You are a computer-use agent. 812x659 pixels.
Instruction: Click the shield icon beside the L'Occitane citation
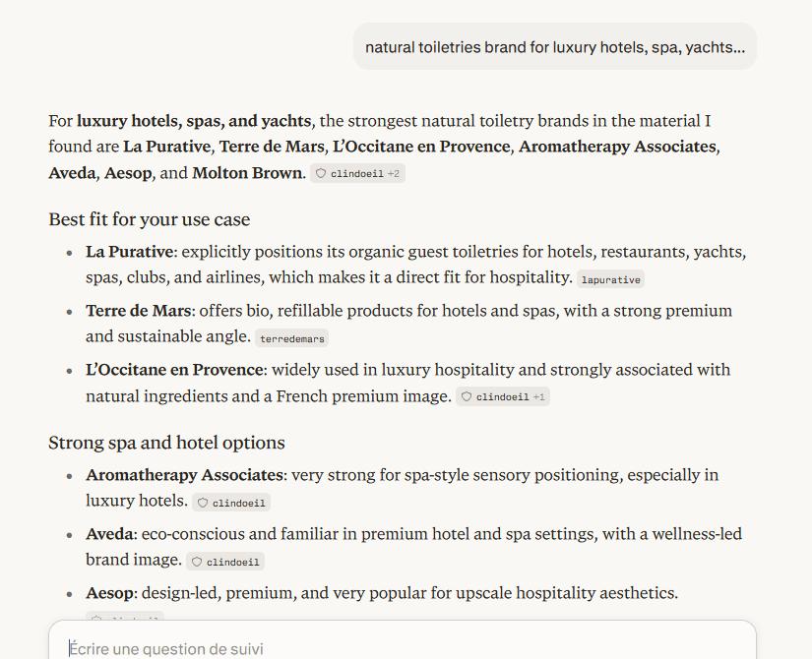pos(467,396)
